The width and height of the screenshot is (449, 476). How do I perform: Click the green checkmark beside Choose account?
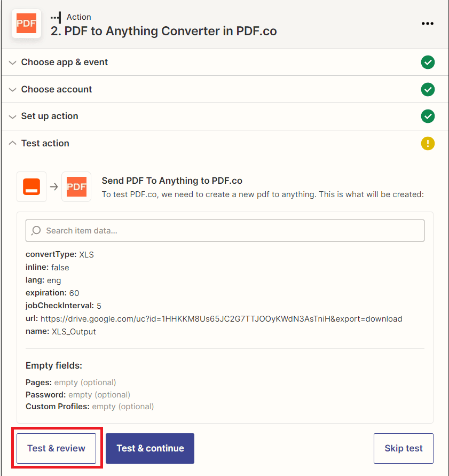pyautogui.click(x=428, y=89)
